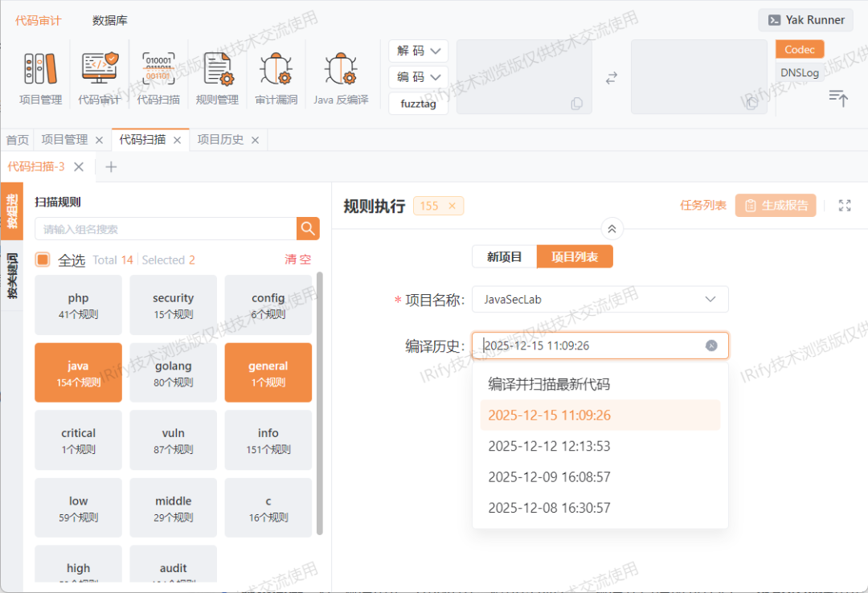868x593 pixels.
Task: Switch to the 数据库 top menu
Action: (x=109, y=20)
